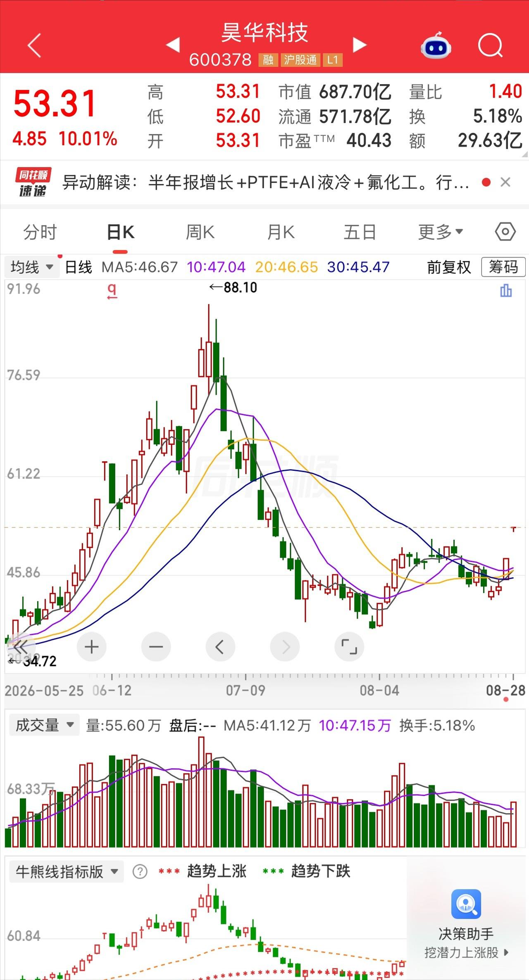The image size is (529, 980).
Task: Expand the 更多 period dropdown
Action: point(441,232)
